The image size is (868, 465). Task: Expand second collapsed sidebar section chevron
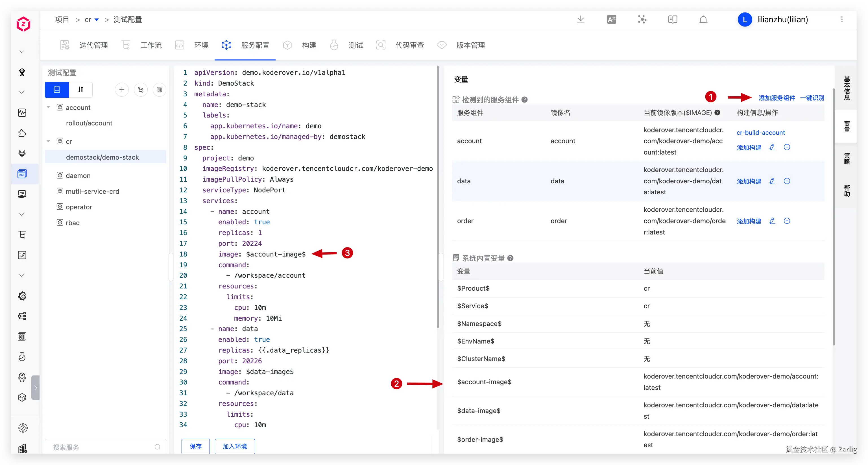(x=22, y=92)
